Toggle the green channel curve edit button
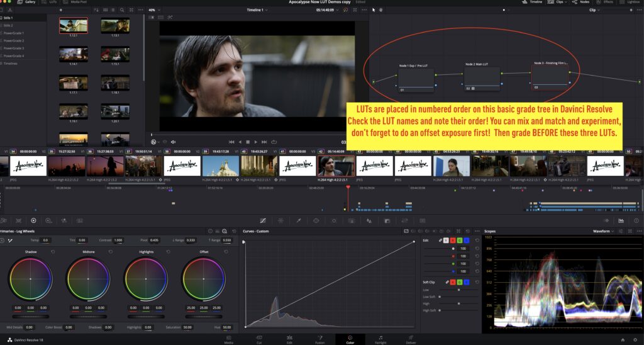The height and width of the screenshot is (345, 644). 460,240
